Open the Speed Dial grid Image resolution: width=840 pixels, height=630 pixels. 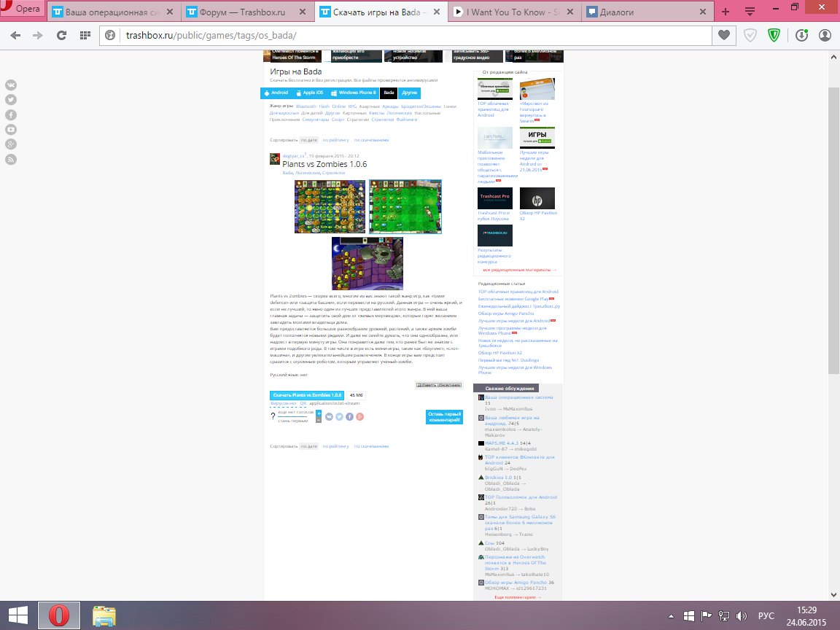tap(85, 35)
